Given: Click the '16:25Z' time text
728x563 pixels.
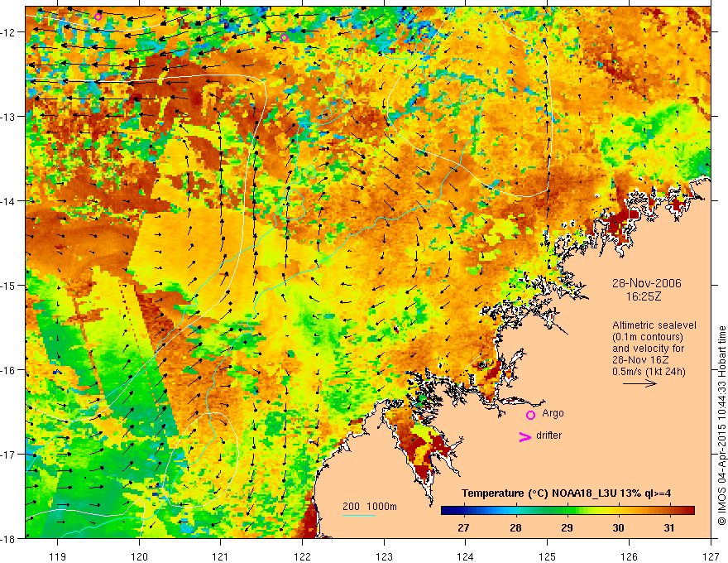Looking at the screenshot, I should [643, 296].
